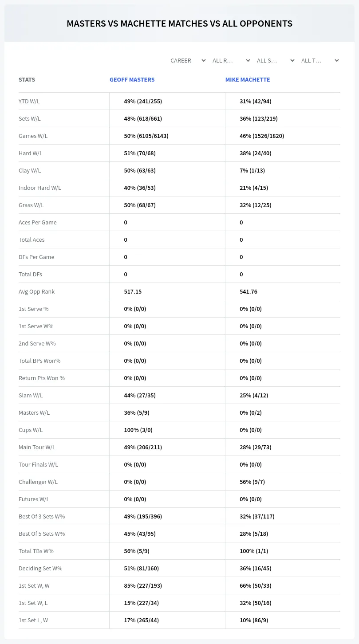Click the chevron beside ALL T...
Screen dimensions: 359x644
coord(337,60)
